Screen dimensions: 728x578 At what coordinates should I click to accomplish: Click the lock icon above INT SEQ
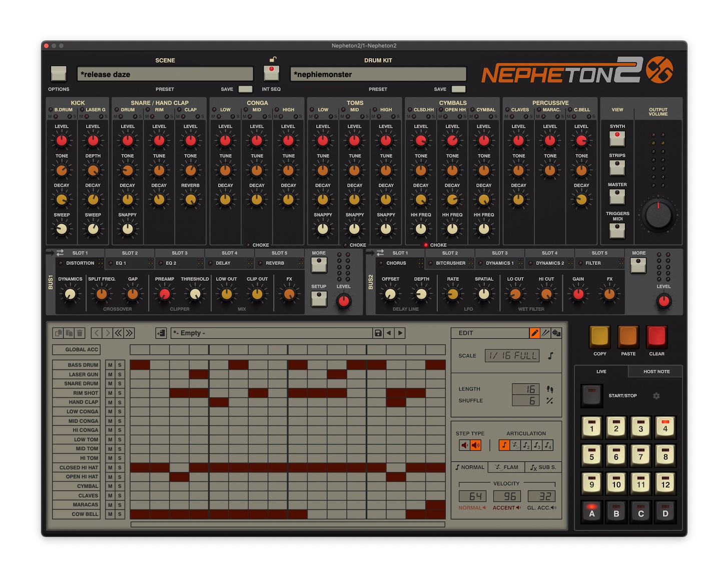273,60
